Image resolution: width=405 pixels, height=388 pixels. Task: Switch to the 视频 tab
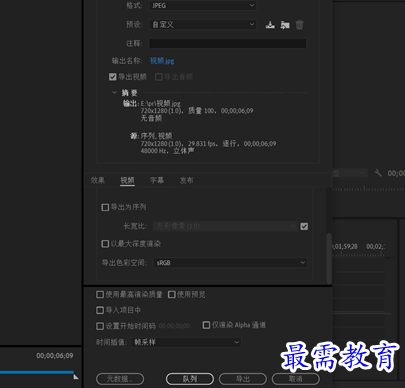(x=127, y=180)
